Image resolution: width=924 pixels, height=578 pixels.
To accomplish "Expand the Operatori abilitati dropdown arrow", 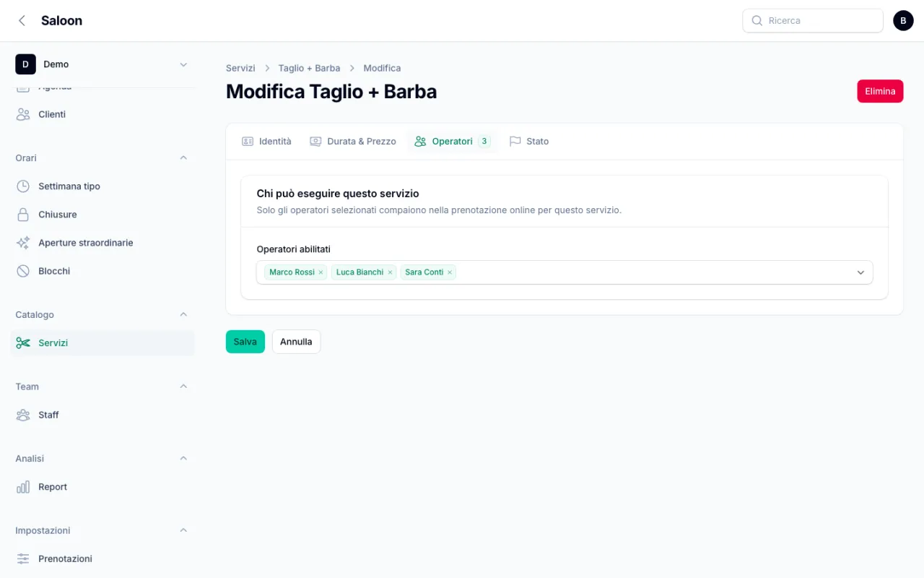I will point(860,272).
